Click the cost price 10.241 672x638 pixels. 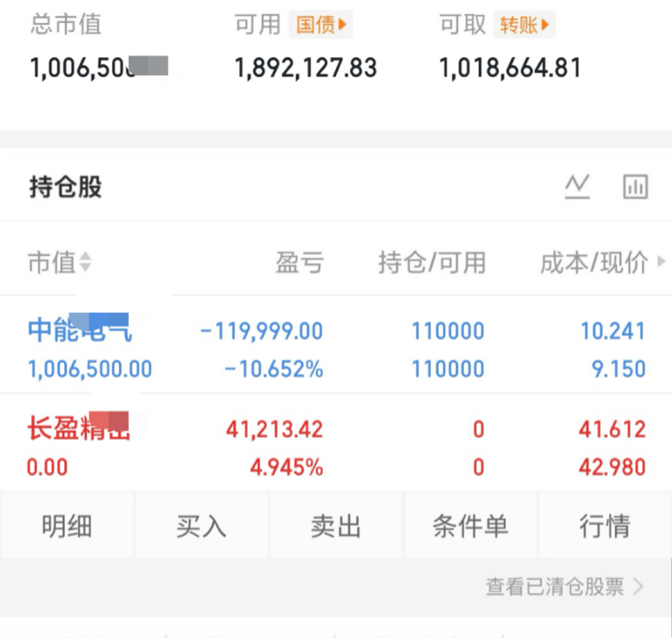pos(613,331)
